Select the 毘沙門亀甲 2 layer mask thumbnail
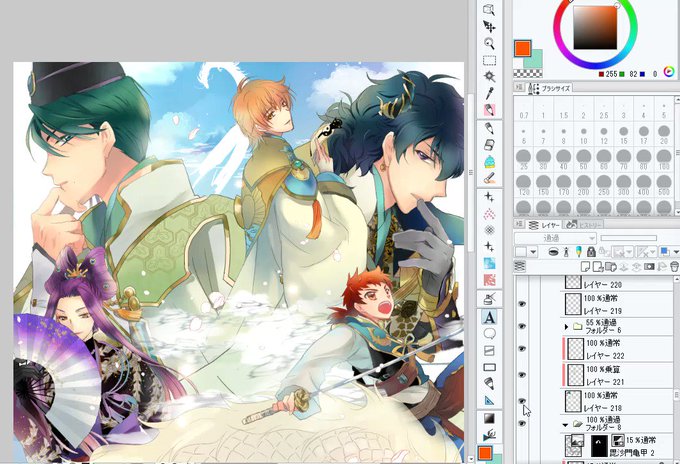 [599, 446]
